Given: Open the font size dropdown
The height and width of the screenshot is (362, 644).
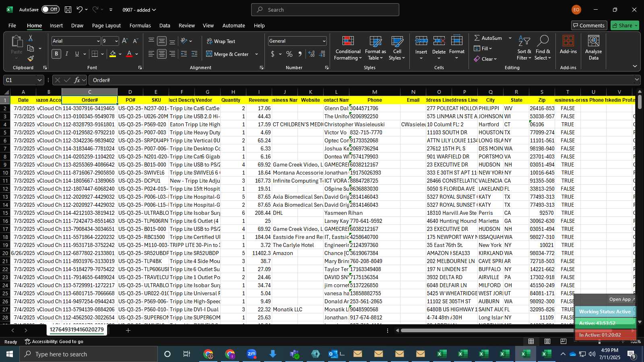Looking at the screenshot, I should tap(116, 41).
